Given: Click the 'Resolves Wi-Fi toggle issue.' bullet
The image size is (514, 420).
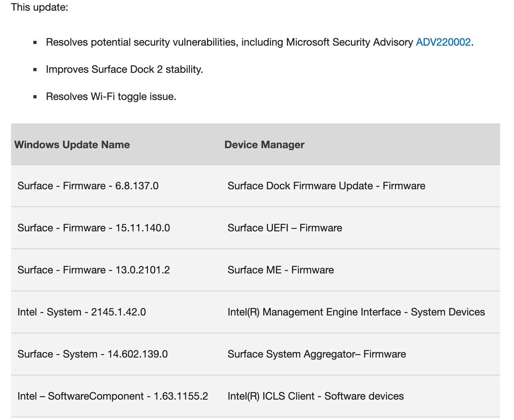Looking at the screenshot, I should [x=111, y=96].
